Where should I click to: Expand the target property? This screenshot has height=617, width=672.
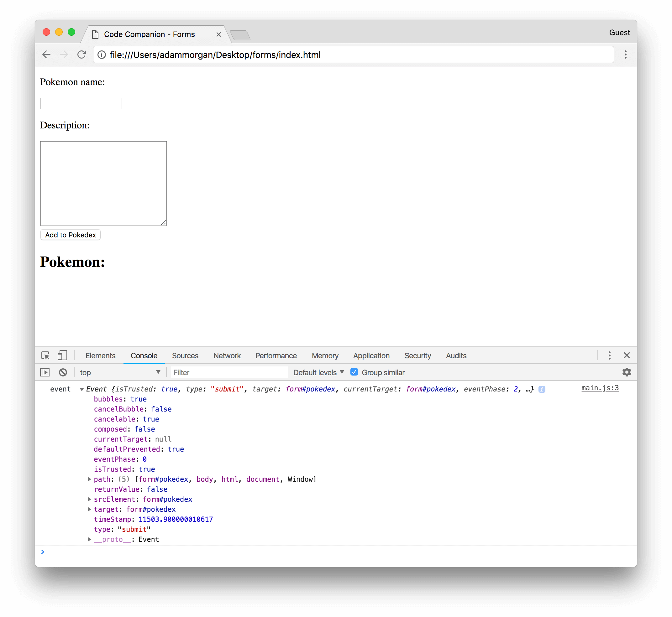pos(89,509)
